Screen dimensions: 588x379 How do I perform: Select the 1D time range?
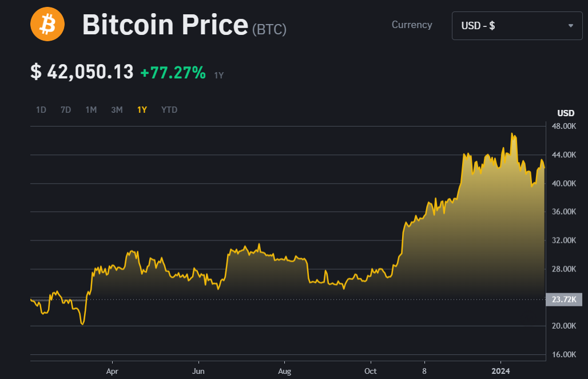tap(41, 110)
